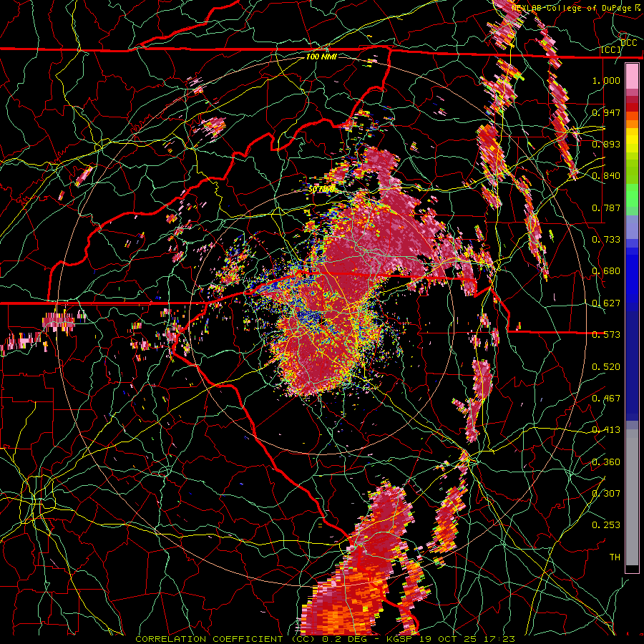This screenshot has height=644, width=644.
Task: Click the 0.947 legend value
Action: (606, 112)
